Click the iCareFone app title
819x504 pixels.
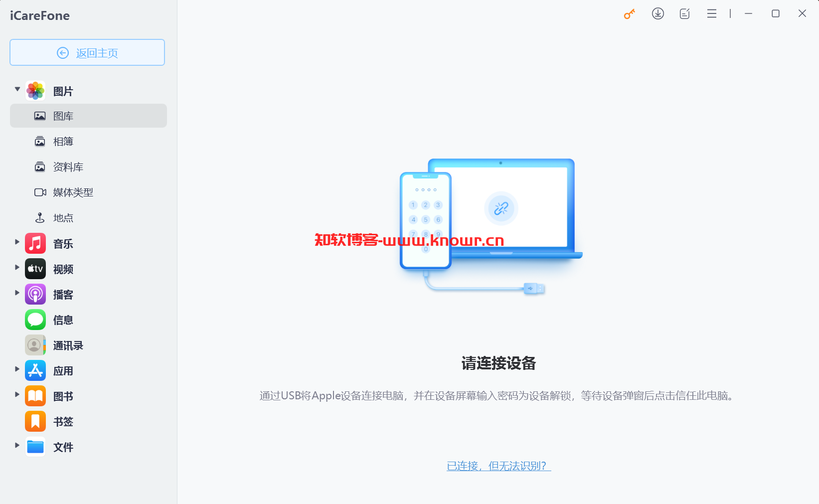tap(40, 15)
